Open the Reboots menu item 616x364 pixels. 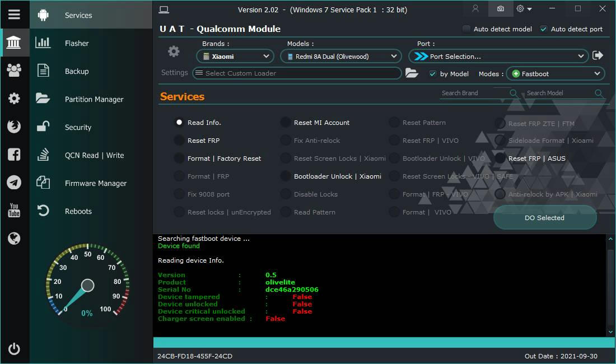(91, 211)
